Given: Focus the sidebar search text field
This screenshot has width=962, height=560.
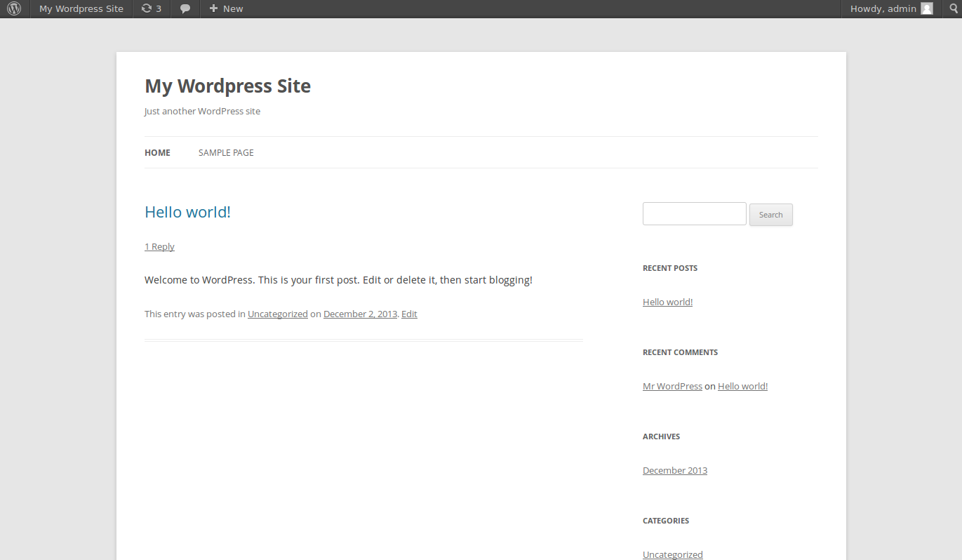Looking at the screenshot, I should coord(694,214).
